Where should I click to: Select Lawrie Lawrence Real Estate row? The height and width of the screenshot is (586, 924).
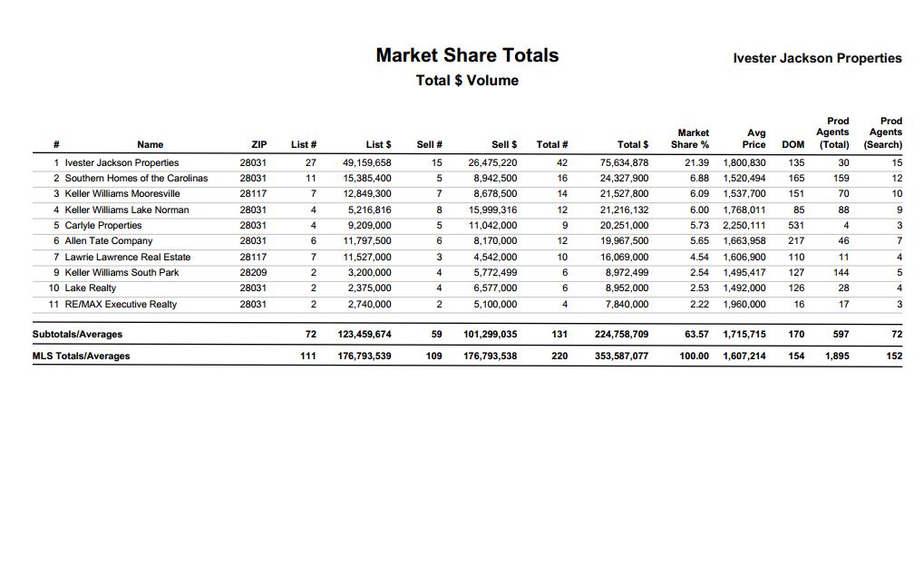coord(467,257)
